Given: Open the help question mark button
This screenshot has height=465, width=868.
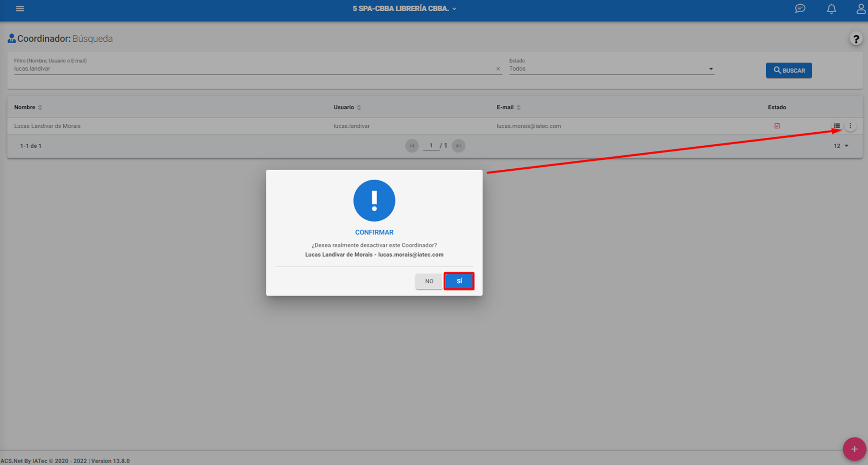Looking at the screenshot, I should pyautogui.click(x=856, y=38).
